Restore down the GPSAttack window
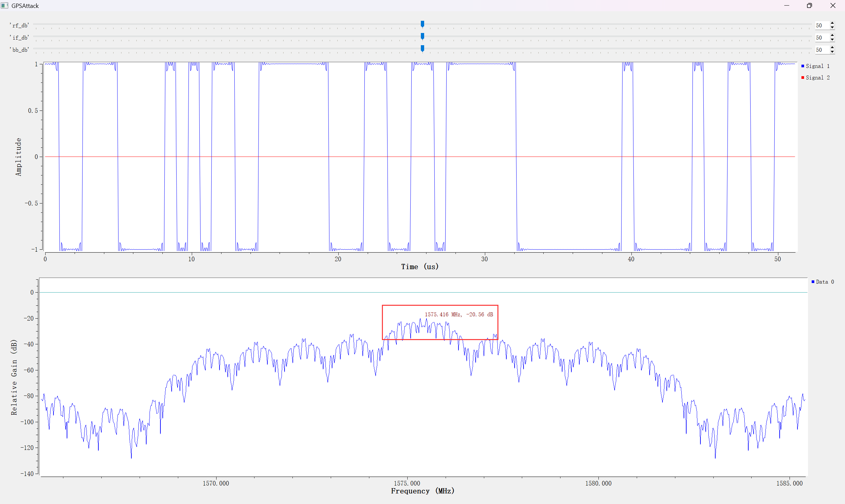The image size is (845, 504). point(809,6)
